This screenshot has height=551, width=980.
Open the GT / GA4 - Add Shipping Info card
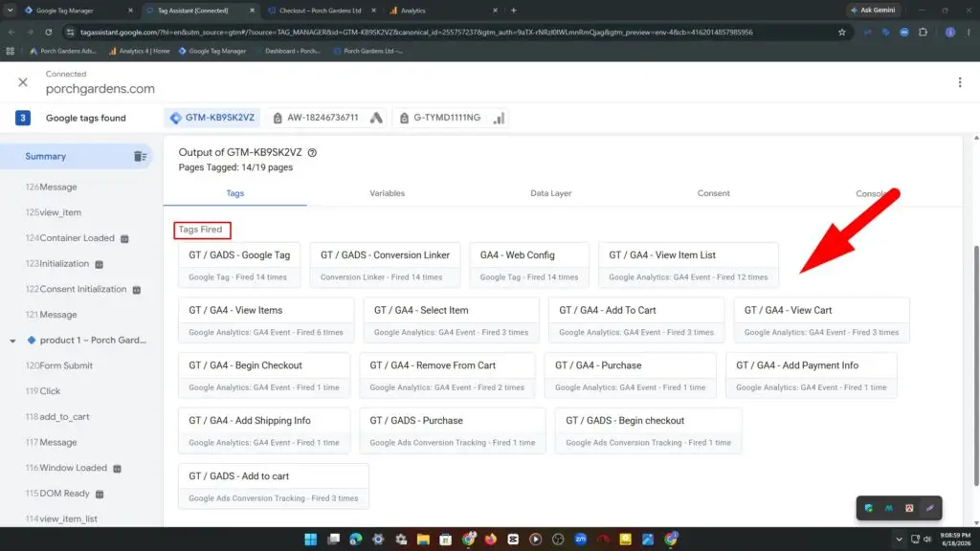point(264,430)
